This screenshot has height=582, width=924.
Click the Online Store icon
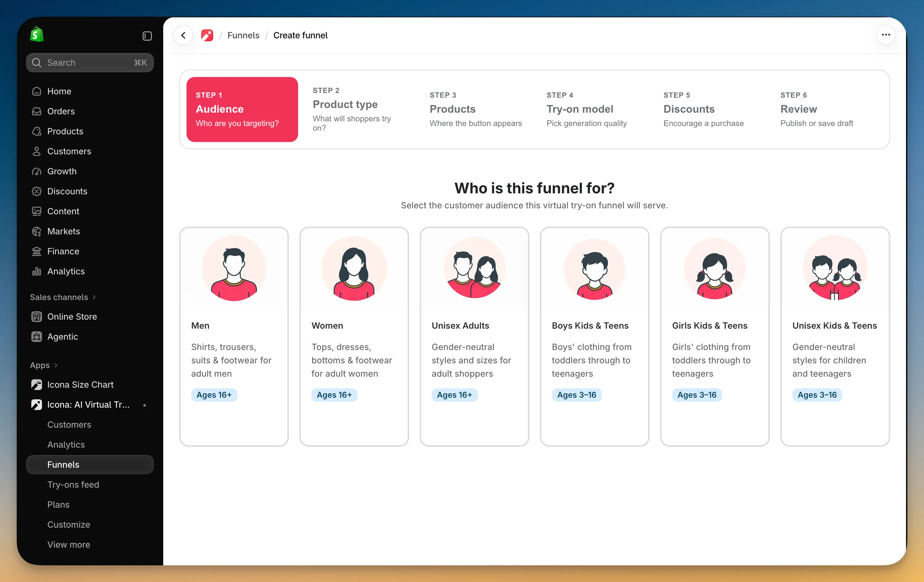click(36, 316)
